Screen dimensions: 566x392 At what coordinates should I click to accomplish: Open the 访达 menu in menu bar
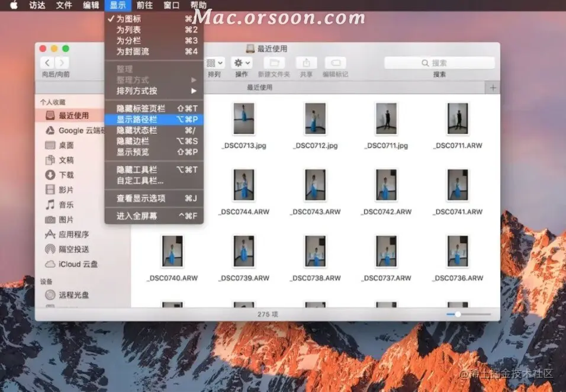(37, 5)
